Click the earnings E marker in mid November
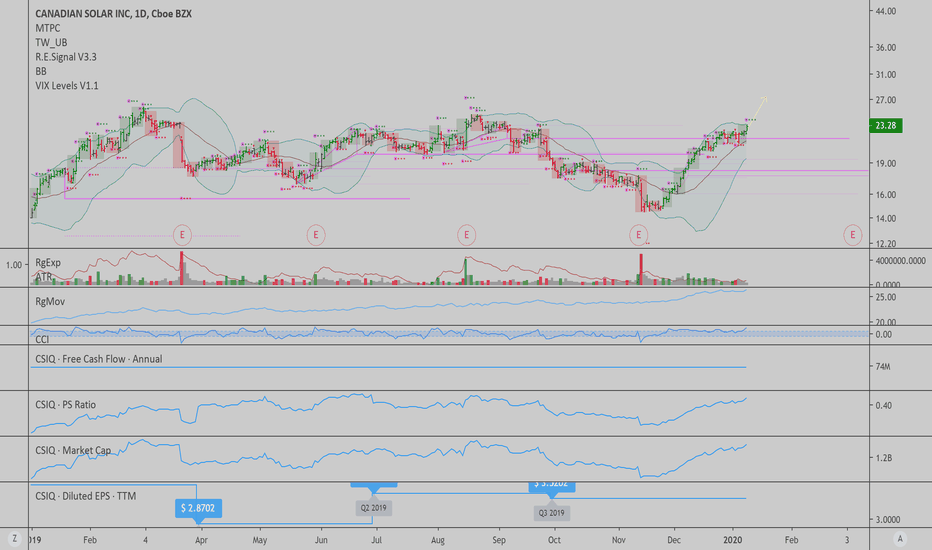Viewport: 932px width, 550px height. tap(638, 235)
